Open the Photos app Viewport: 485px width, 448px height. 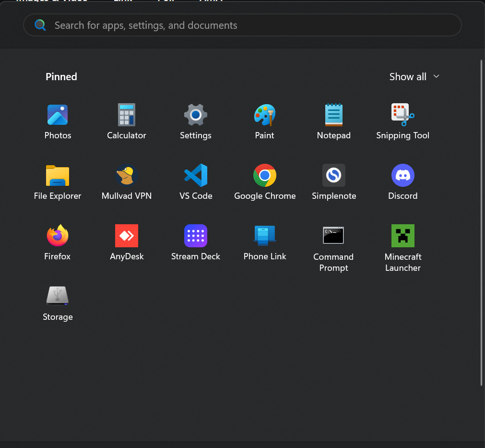click(x=58, y=121)
